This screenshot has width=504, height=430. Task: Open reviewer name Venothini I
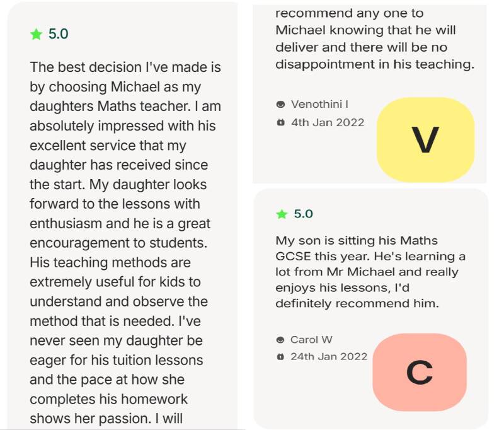(319, 104)
